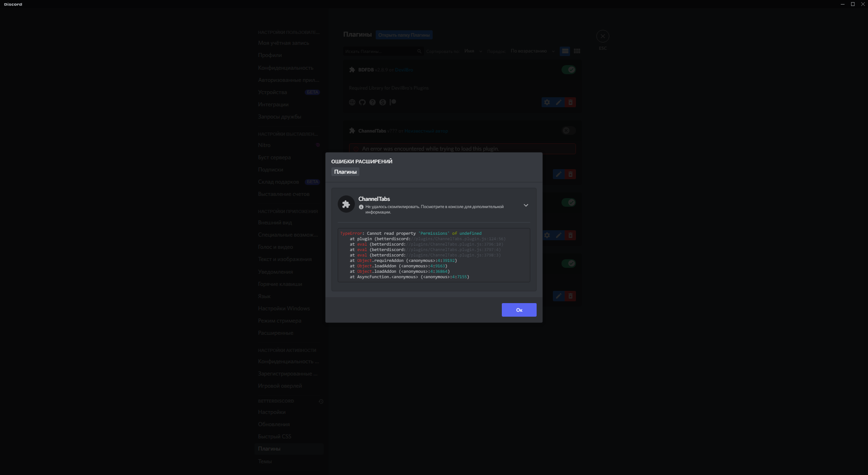868x475 pixels.
Task: Open Nitro settings entry
Action: [289, 145]
